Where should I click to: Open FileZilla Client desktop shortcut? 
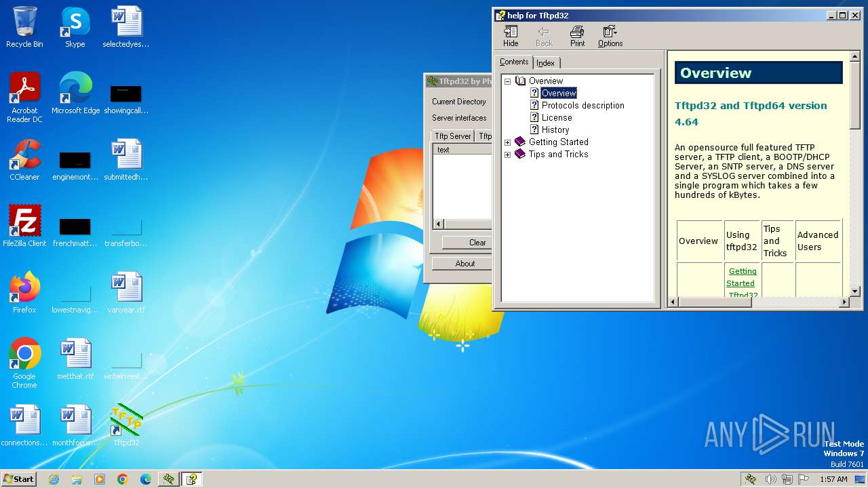(x=24, y=227)
